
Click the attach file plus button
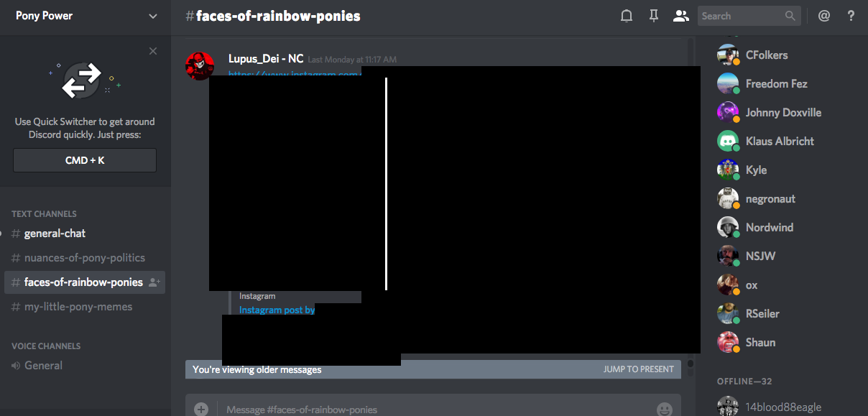[x=201, y=409]
